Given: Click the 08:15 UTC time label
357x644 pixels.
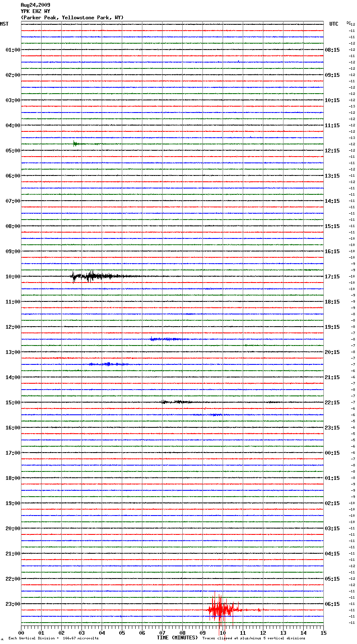Looking at the screenshot, I should coord(332,50).
